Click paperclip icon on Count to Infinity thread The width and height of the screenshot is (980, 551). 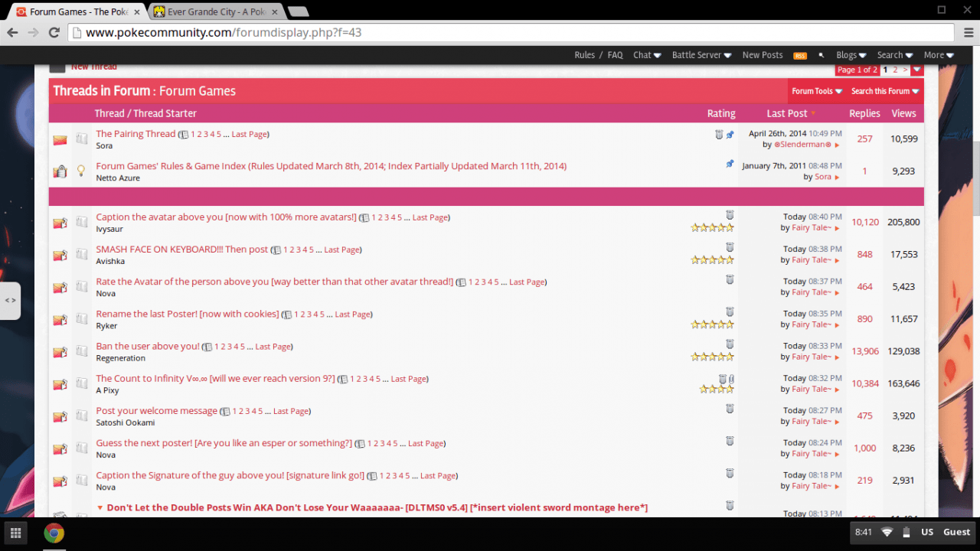tap(732, 379)
